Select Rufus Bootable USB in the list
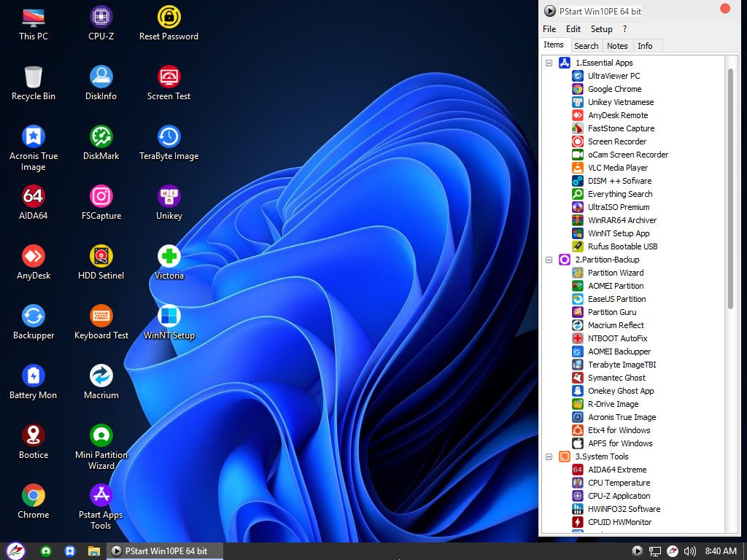 point(622,246)
